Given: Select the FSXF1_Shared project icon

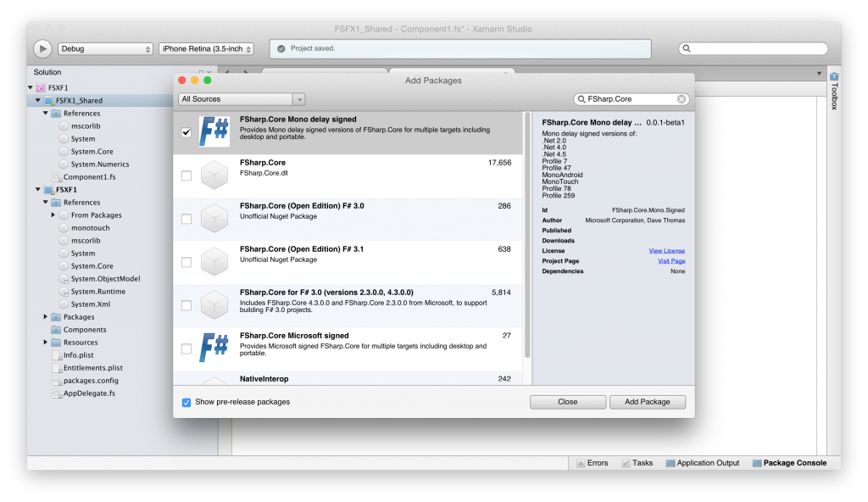Looking at the screenshot, I should click(48, 100).
